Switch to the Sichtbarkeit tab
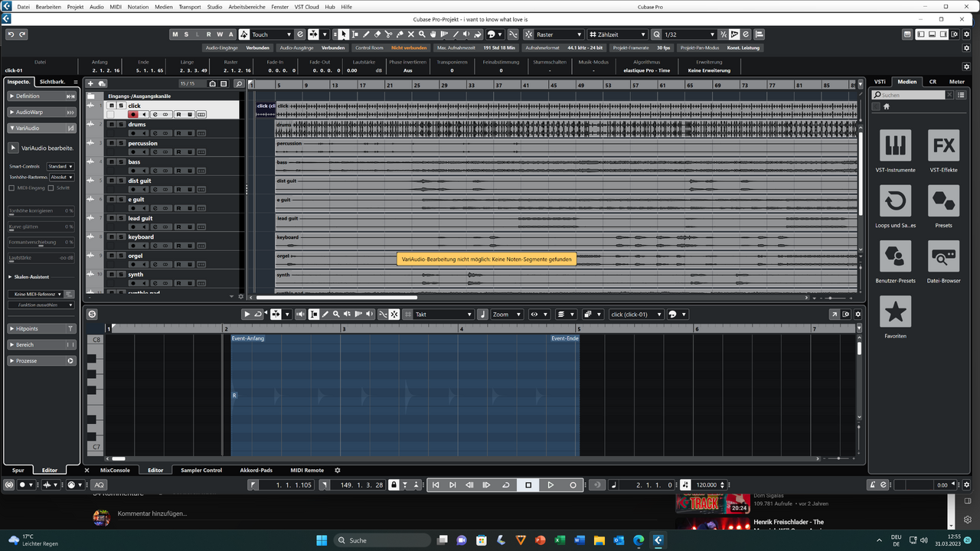Viewport: 980px width, 551px height. point(52,81)
